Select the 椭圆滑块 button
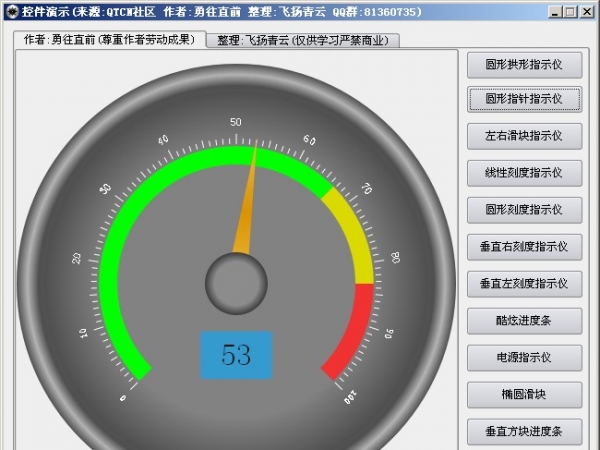 pos(524,394)
